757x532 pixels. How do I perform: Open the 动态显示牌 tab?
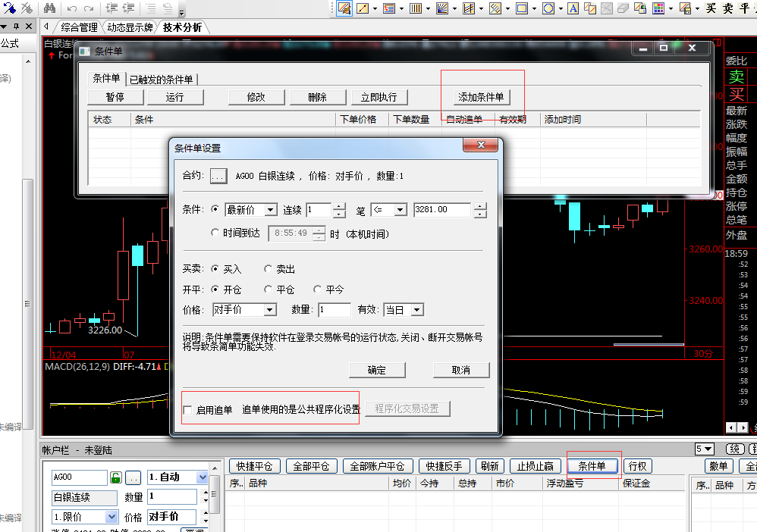130,27
